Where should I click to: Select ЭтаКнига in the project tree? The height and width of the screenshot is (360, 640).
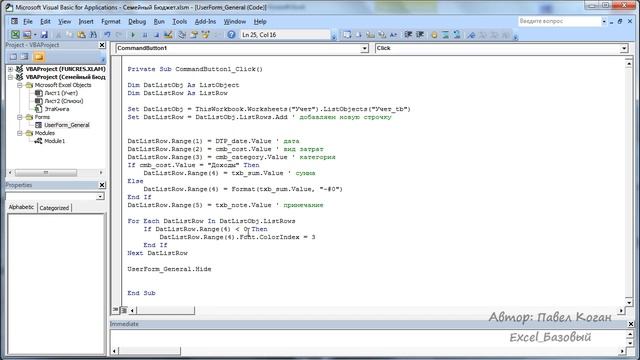click(x=56, y=109)
